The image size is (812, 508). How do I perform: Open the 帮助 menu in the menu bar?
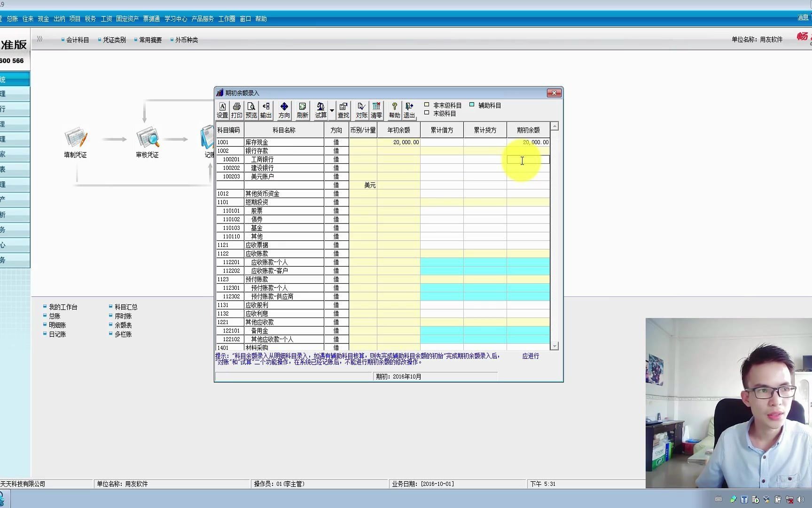click(261, 19)
